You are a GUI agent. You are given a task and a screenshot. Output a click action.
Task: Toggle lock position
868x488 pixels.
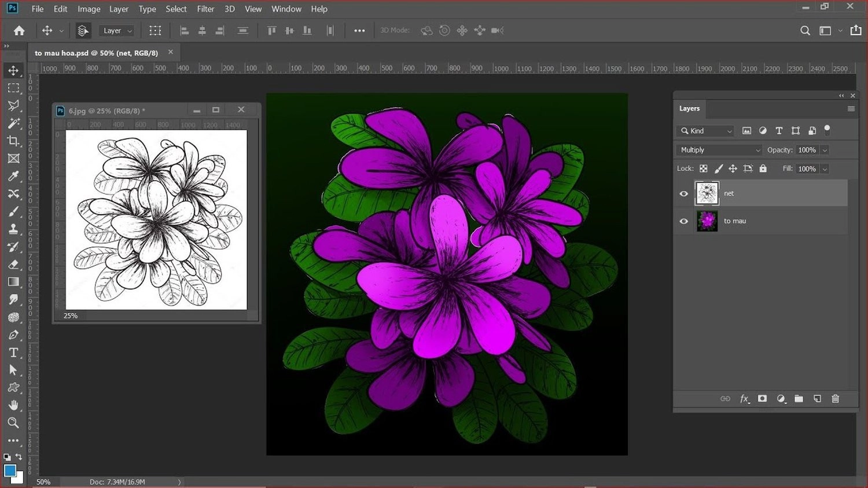click(733, 168)
